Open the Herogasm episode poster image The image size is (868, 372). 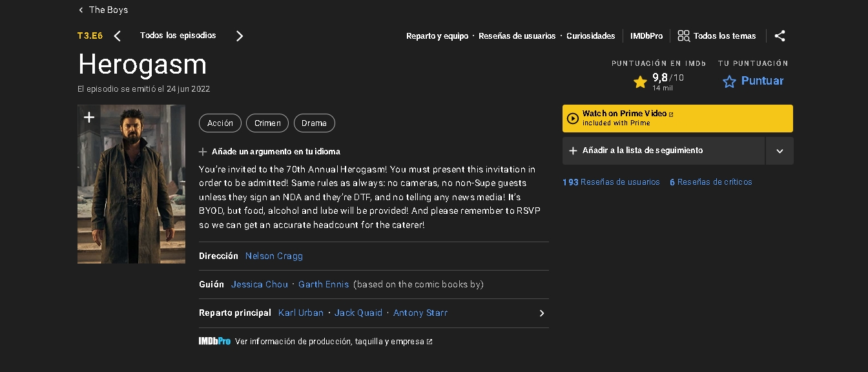coord(131,184)
